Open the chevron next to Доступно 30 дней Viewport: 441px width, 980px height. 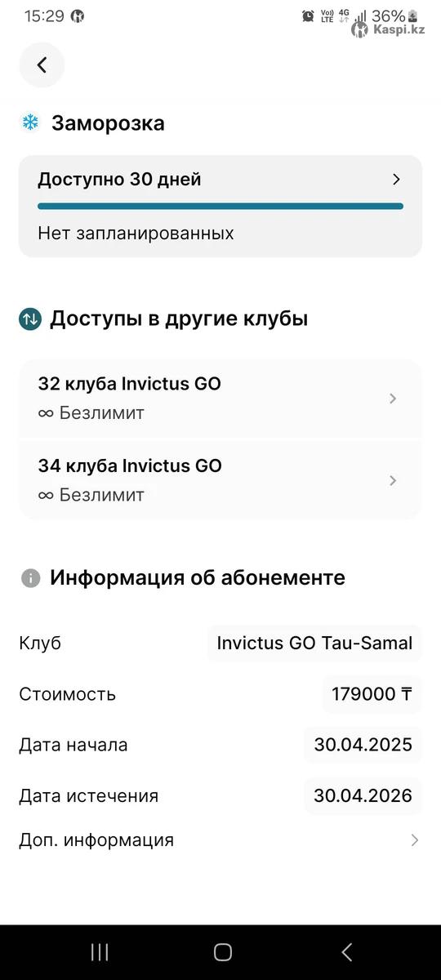pyautogui.click(x=396, y=180)
